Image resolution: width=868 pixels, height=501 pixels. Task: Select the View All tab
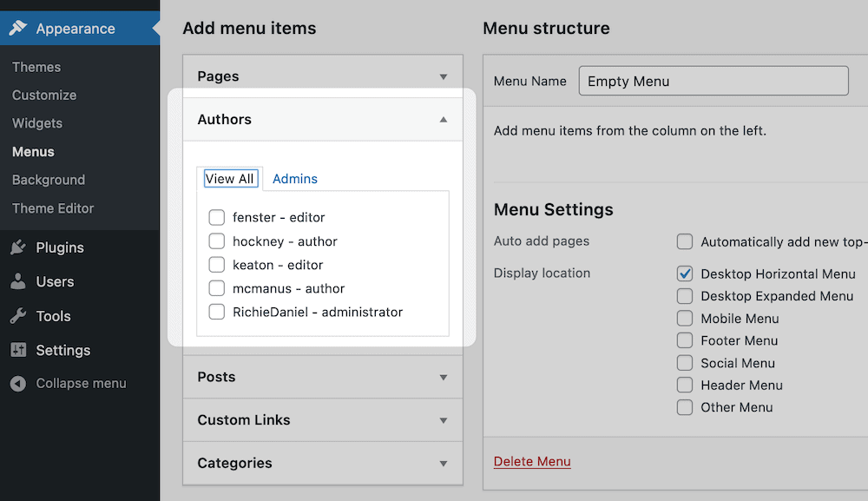[x=230, y=178]
